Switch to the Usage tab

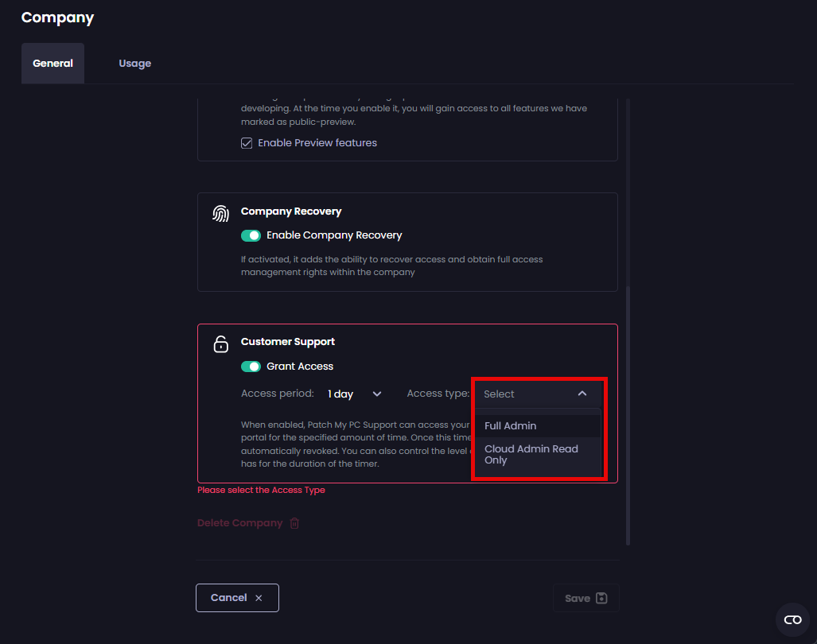click(x=134, y=63)
